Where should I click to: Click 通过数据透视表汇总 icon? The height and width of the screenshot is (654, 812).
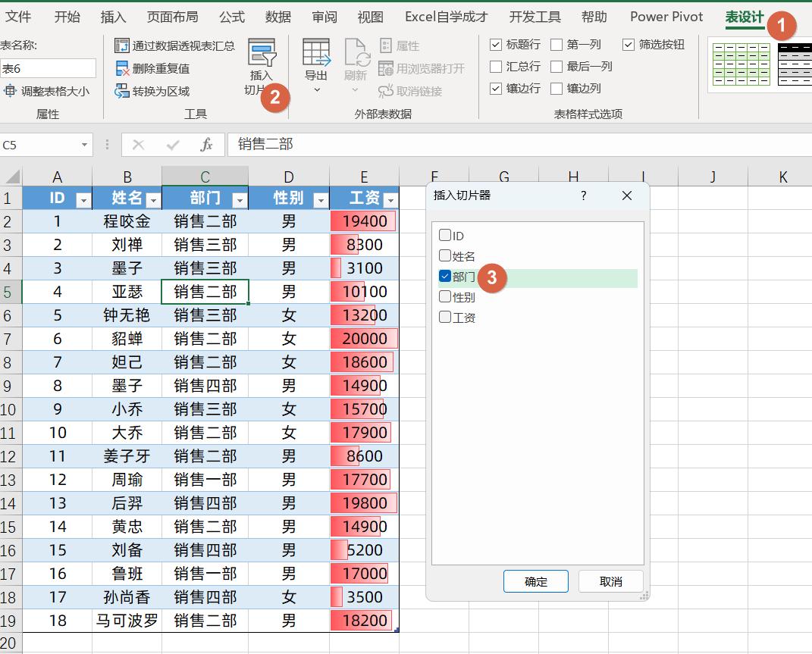pos(121,46)
